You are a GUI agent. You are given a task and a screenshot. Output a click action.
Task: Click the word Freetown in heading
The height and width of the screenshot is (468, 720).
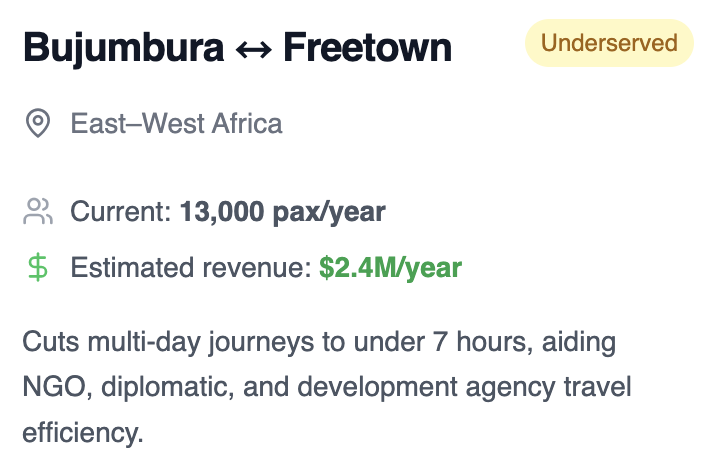tap(368, 47)
